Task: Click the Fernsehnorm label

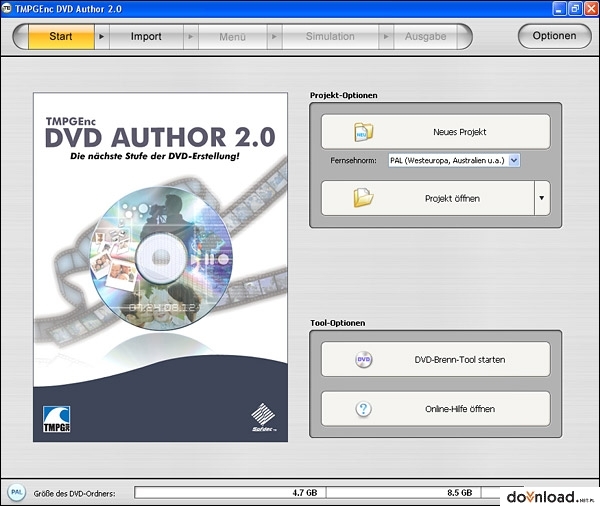Action: [353, 160]
